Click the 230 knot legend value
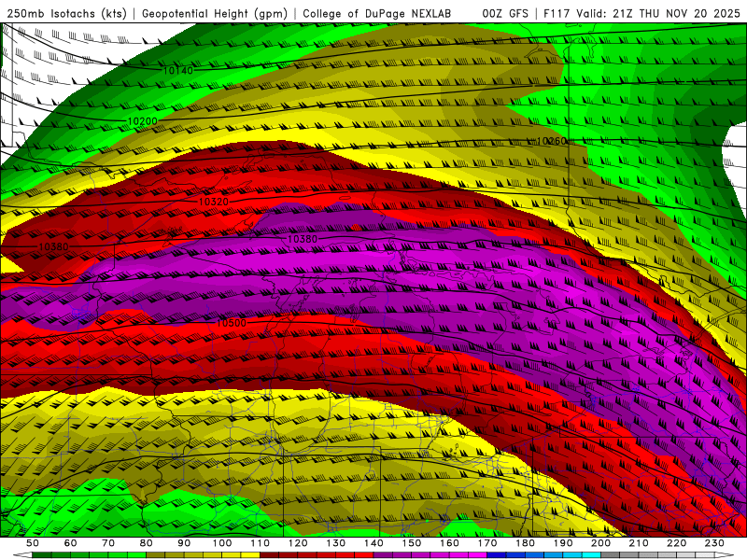Screen dimensions: 747x560 pos(714,543)
